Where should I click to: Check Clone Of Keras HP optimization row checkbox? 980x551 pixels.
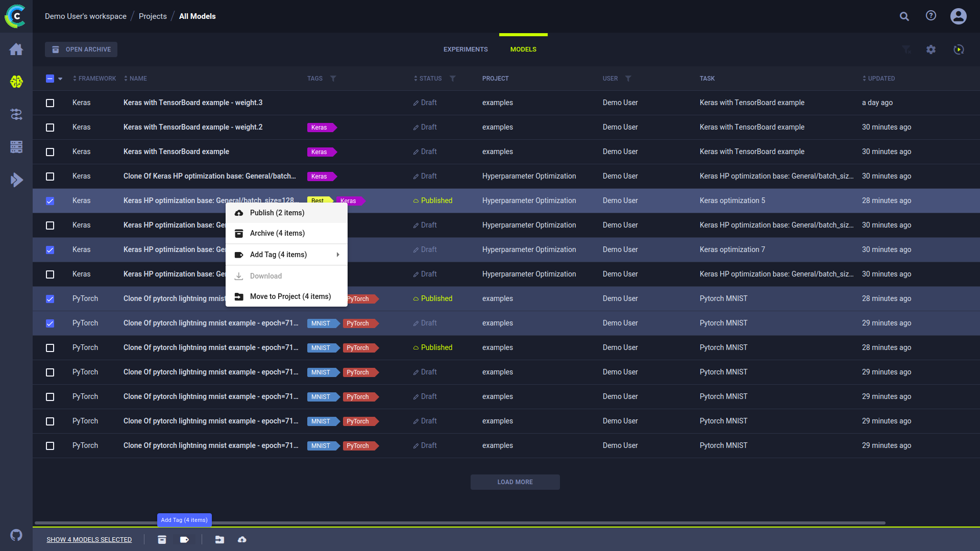click(50, 177)
